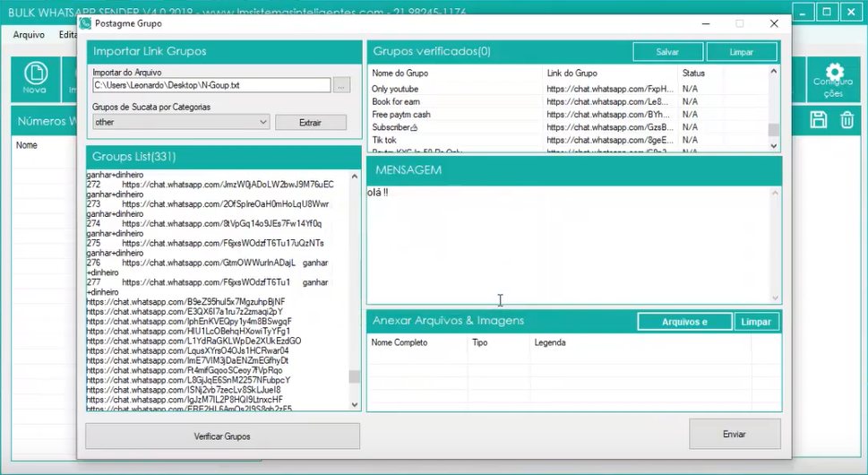Open Arquivo menu in main window
868x475 pixels.
29,34
